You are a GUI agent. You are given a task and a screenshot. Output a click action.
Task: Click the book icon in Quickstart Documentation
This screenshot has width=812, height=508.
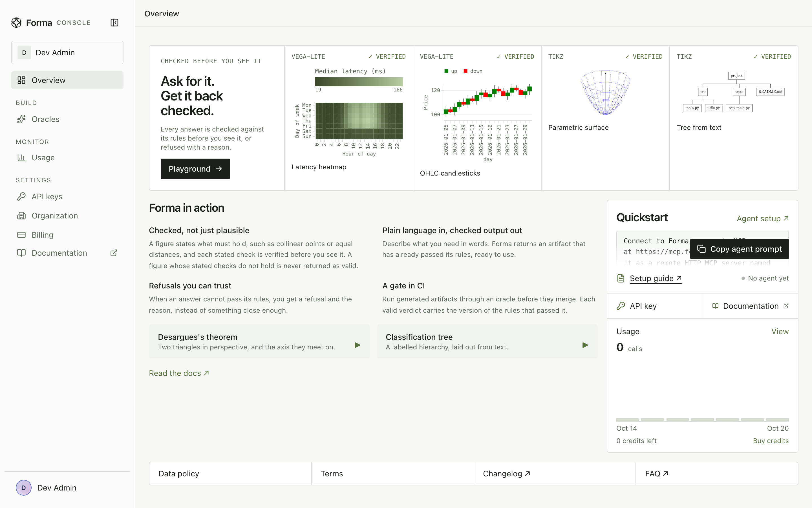(715, 306)
